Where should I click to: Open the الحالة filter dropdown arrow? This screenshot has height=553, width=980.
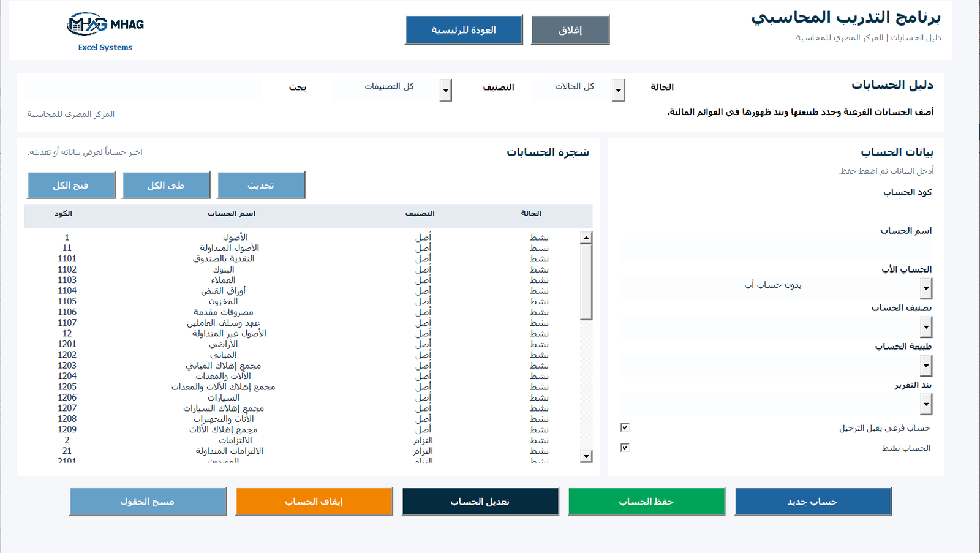coord(619,91)
